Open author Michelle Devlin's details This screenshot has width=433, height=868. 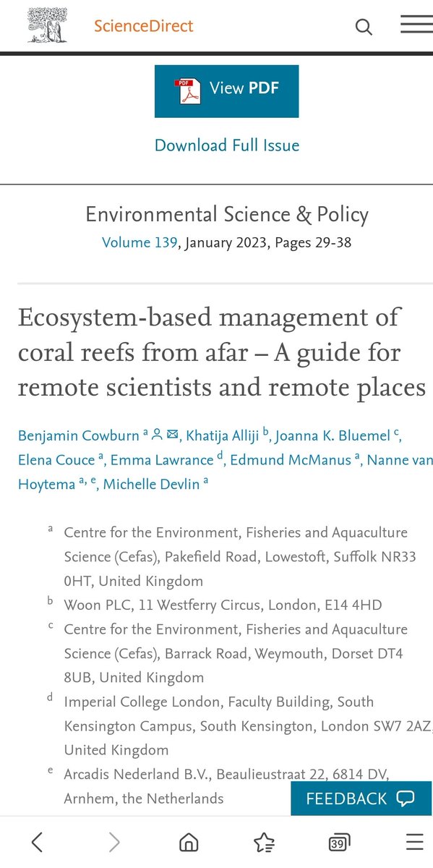(x=151, y=485)
